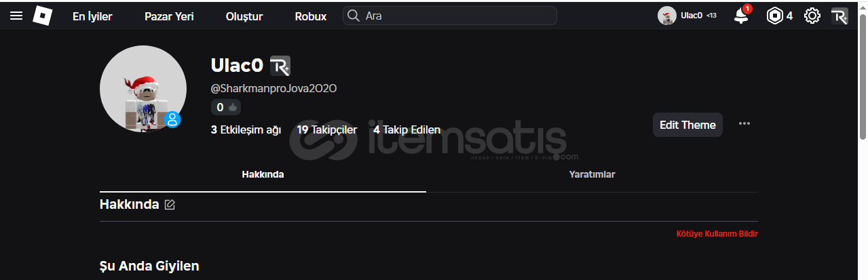
Task: Open the three-dots profile options menu
Action: [x=744, y=123]
